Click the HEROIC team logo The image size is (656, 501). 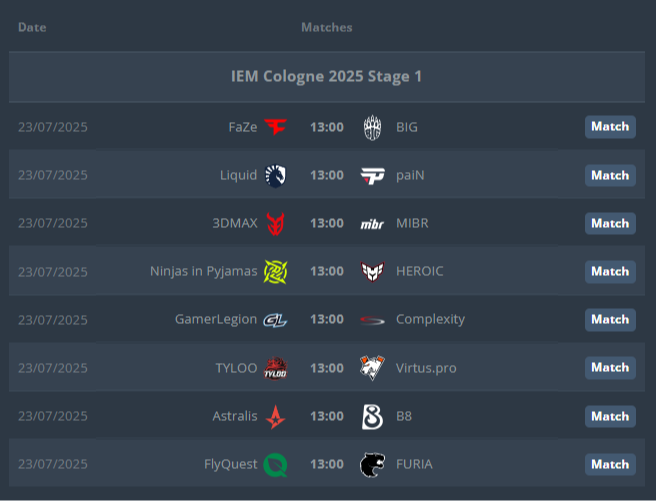coord(372,271)
